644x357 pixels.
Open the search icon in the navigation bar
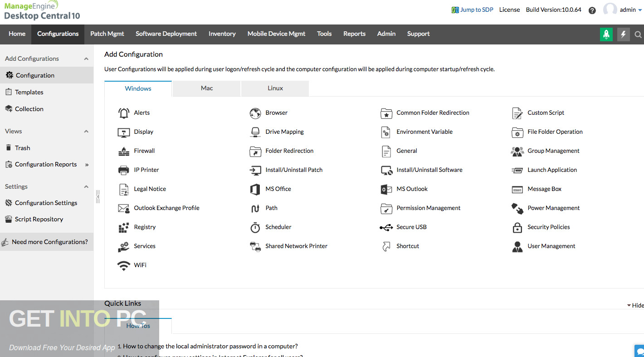638,34
